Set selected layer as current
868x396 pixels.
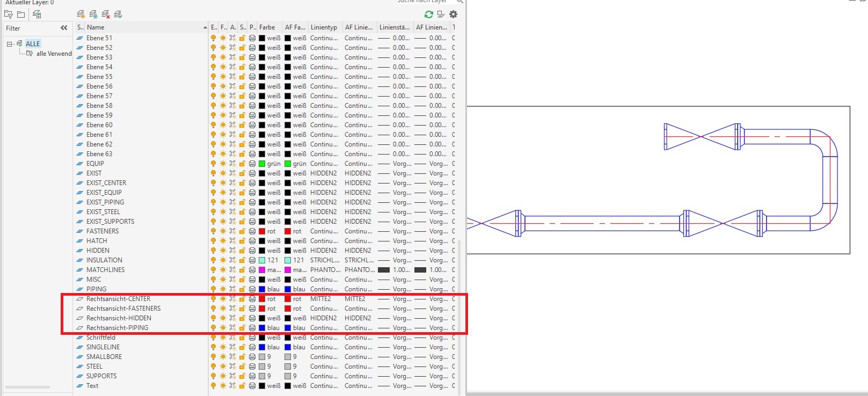click(x=118, y=14)
